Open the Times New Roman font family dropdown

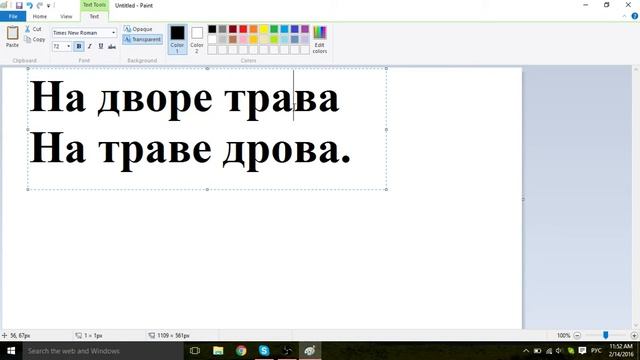point(113,33)
